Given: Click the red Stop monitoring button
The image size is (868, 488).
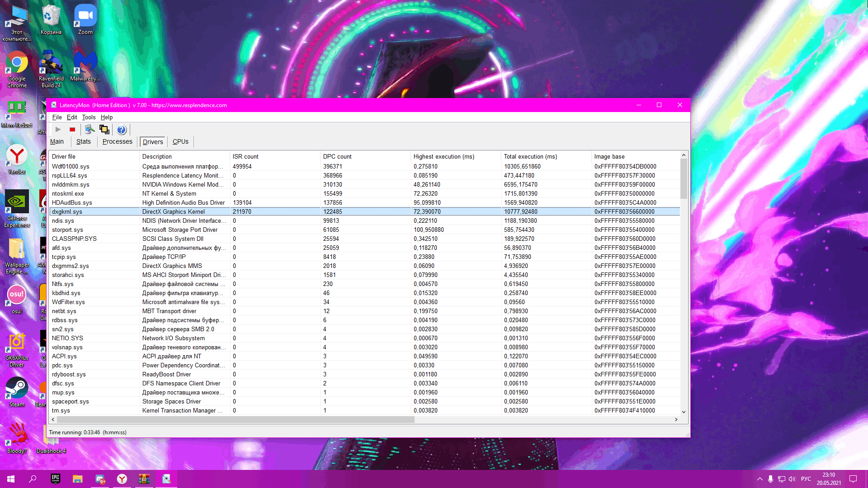Looking at the screenshot, I should point(72,130).
